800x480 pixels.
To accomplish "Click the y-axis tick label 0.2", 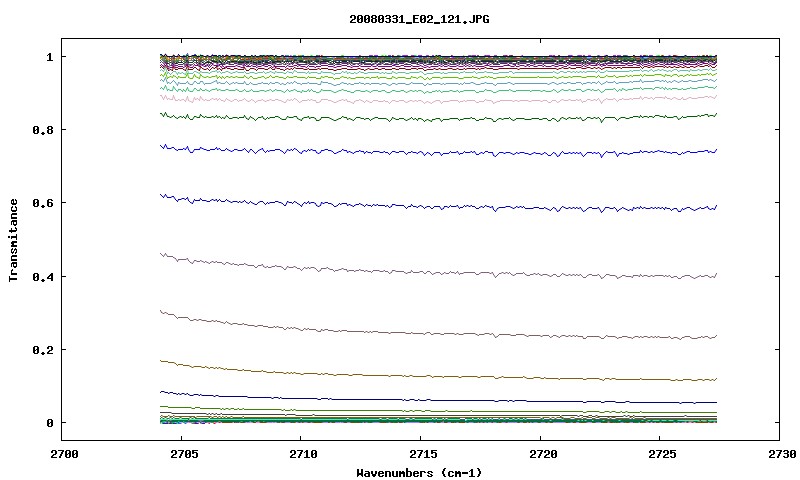I will coord(43,350).
